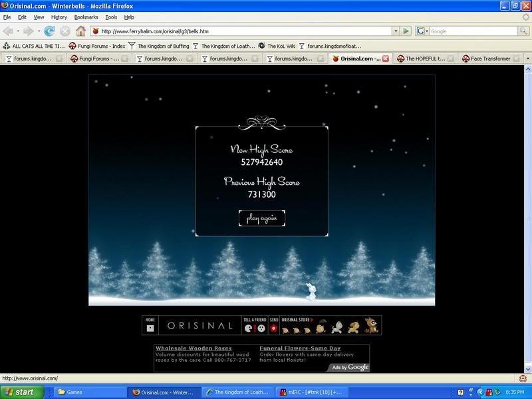This screenshot has height=399, width=532.
Task: Open the address bar history dropdown
Action: click(396, 31)
